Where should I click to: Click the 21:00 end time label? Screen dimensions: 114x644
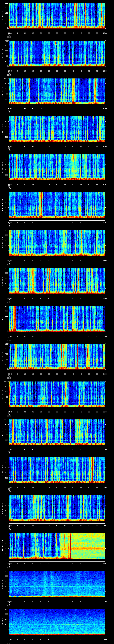pos(105,261)
